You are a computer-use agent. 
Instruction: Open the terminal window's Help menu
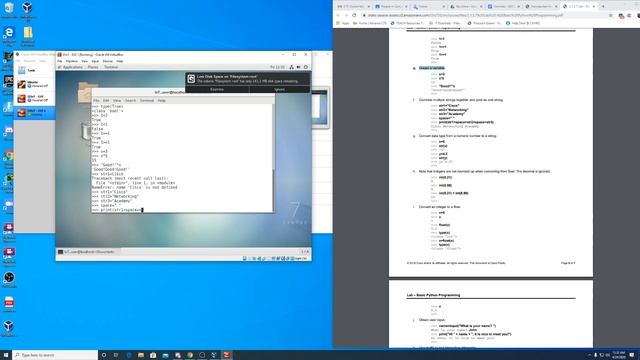tap(162, 100)
